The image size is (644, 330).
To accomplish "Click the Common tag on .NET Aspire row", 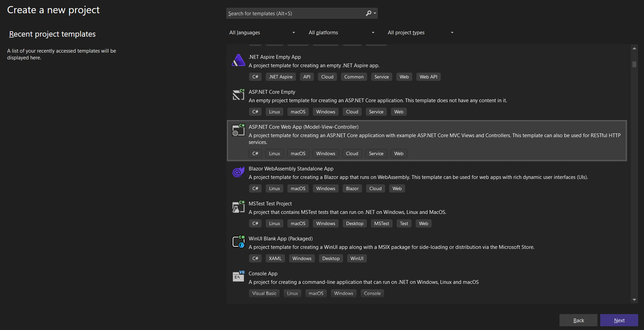I will (354, 77).
